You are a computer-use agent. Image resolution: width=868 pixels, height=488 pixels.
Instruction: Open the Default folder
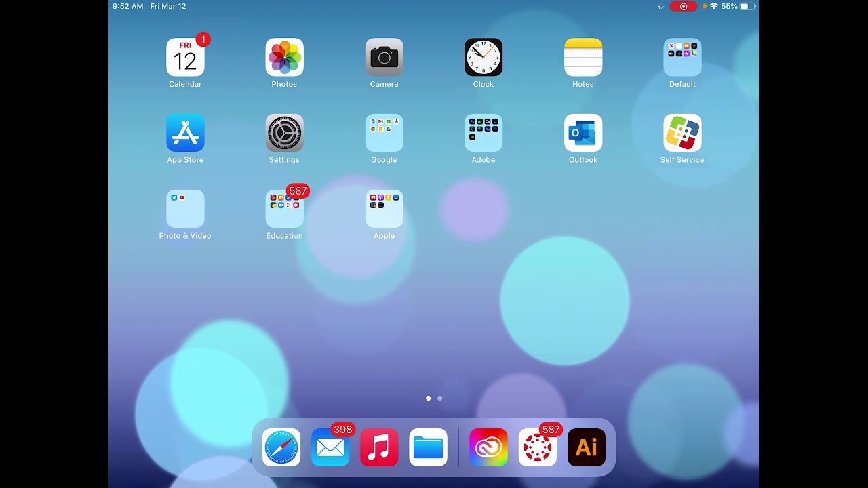(x=682, y=57)
